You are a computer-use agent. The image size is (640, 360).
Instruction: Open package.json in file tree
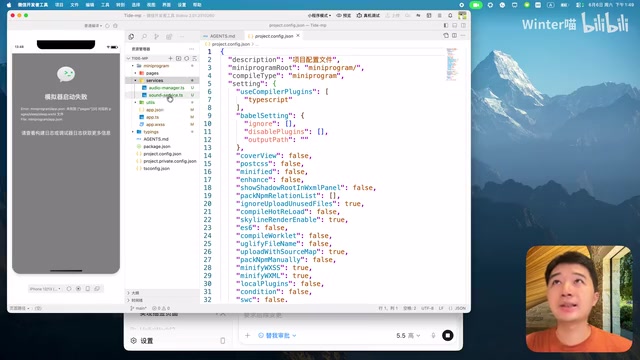tap(157, 147)
